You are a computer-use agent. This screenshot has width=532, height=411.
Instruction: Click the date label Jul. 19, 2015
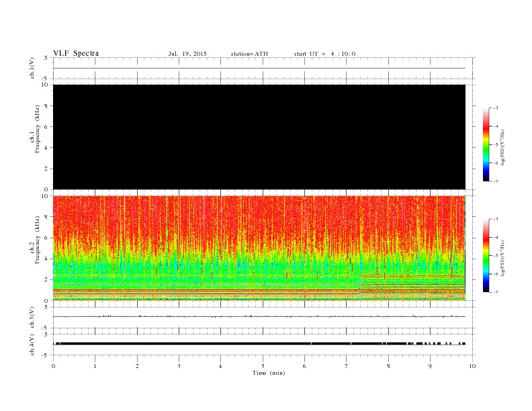coord(187,54)
